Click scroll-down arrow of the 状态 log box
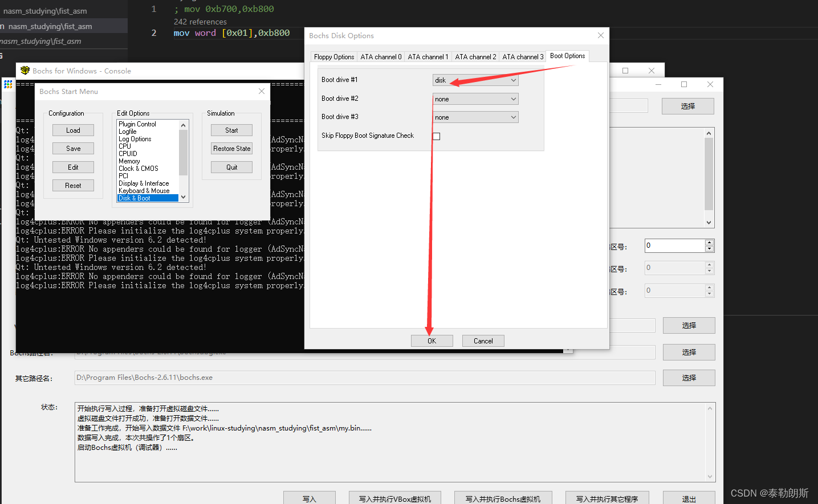The image size is (818, 504). click(710, 477)
